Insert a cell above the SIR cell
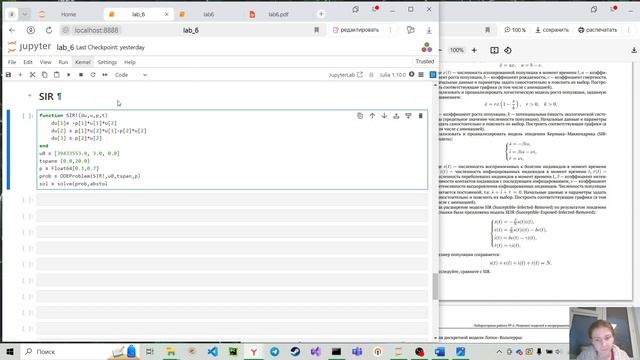 click(396, 116)
